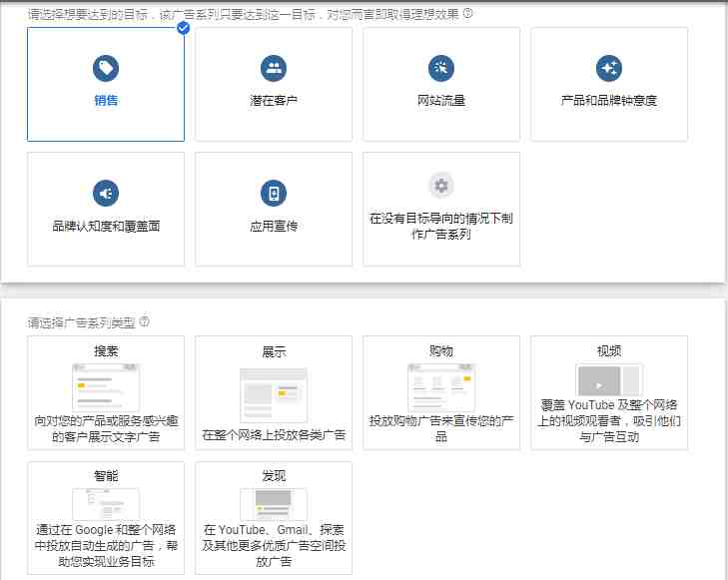Click the 视频 video player preview thumbnail
Image resolution: width=728 pixels, height=580 pixels.
point(609,379)
